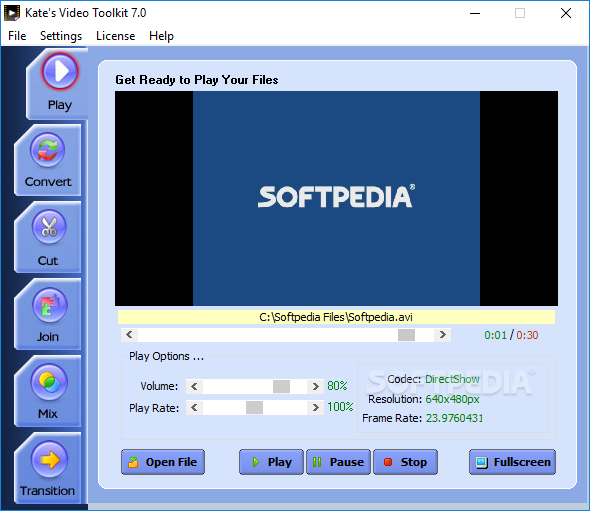Step the seek bar backward with the left arrow
The height and width of the screenshot is (511, 590).
129,335
